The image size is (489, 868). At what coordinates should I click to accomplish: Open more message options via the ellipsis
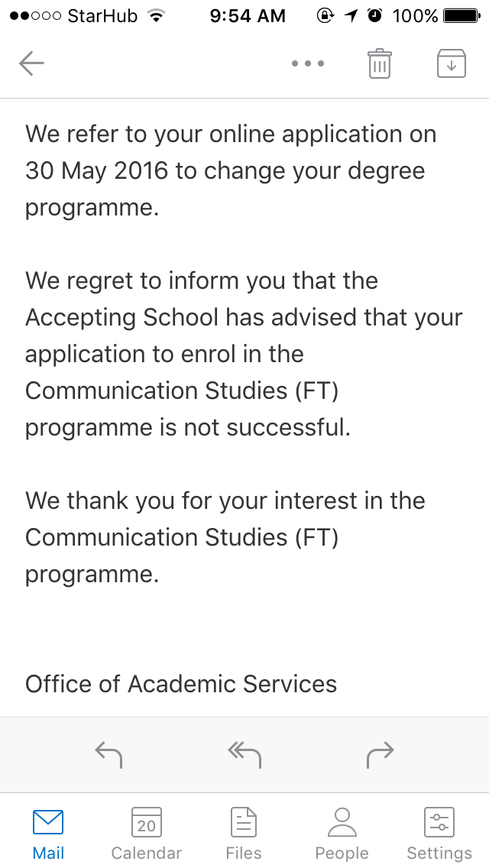[x=307, y=64]
